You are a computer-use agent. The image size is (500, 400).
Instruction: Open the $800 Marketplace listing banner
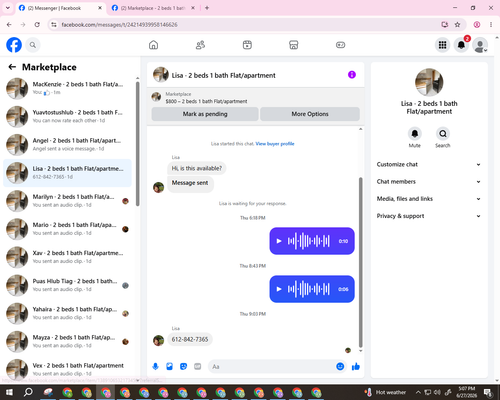[255, 98]
